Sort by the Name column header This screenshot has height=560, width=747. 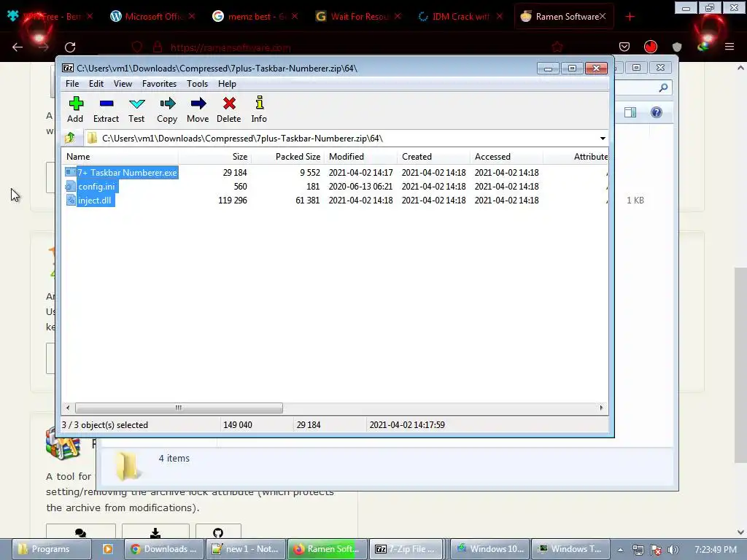pyautogui.click(x=120, y=157)
